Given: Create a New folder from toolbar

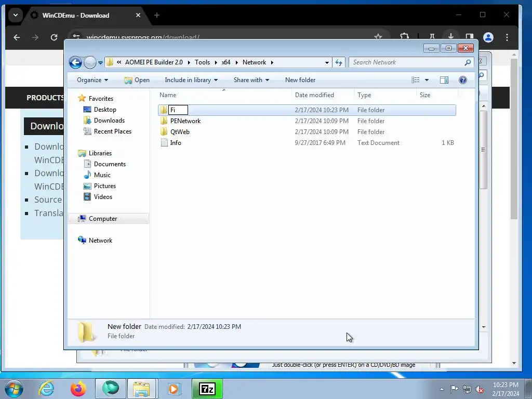Looking at the screenshot, I should pos(300,80).
